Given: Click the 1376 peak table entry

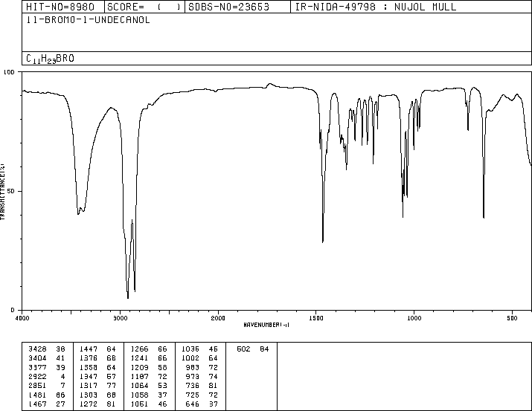Looking at the screenshot, I should coord(97,358).
